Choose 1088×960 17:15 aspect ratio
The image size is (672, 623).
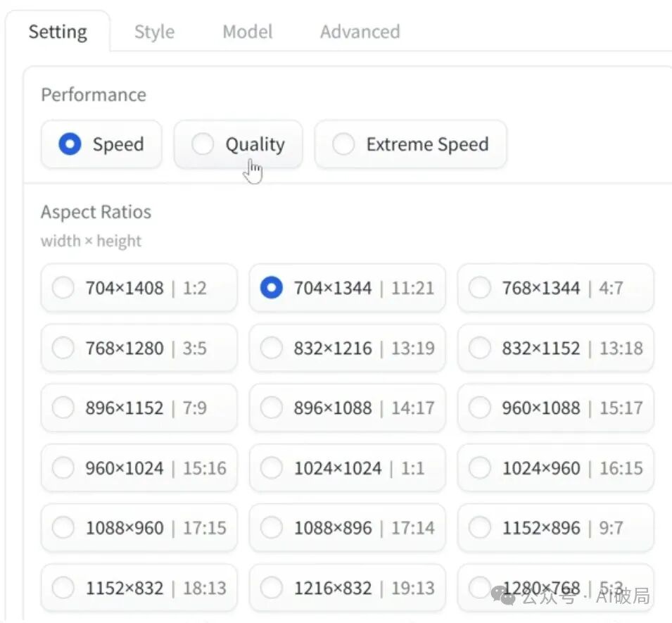pos(139,528)
